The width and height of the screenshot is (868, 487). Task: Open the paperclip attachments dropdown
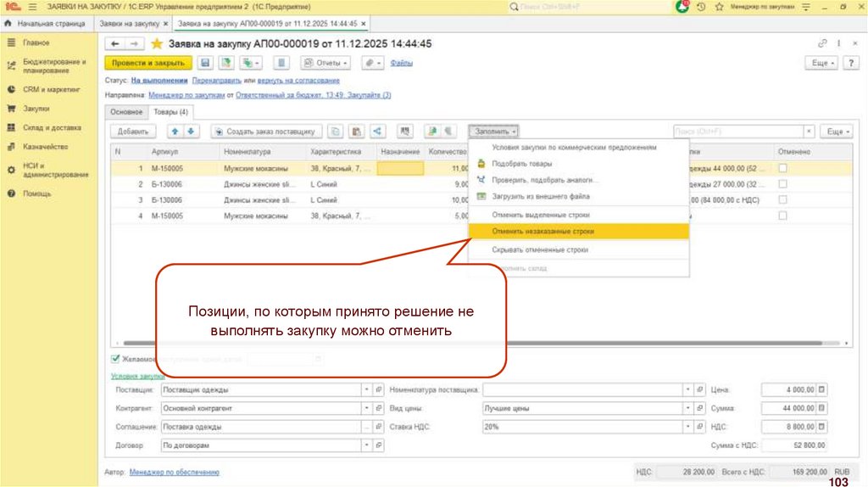point(373,63)
